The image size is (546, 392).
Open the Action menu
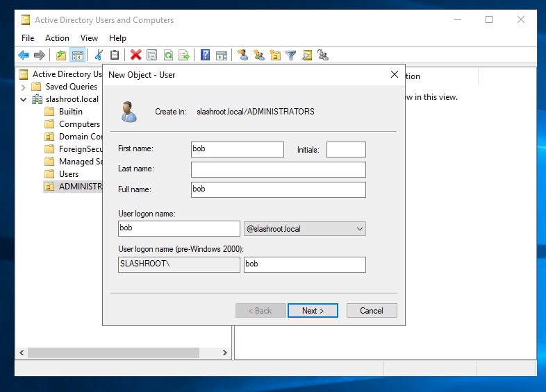click(57, 38)
